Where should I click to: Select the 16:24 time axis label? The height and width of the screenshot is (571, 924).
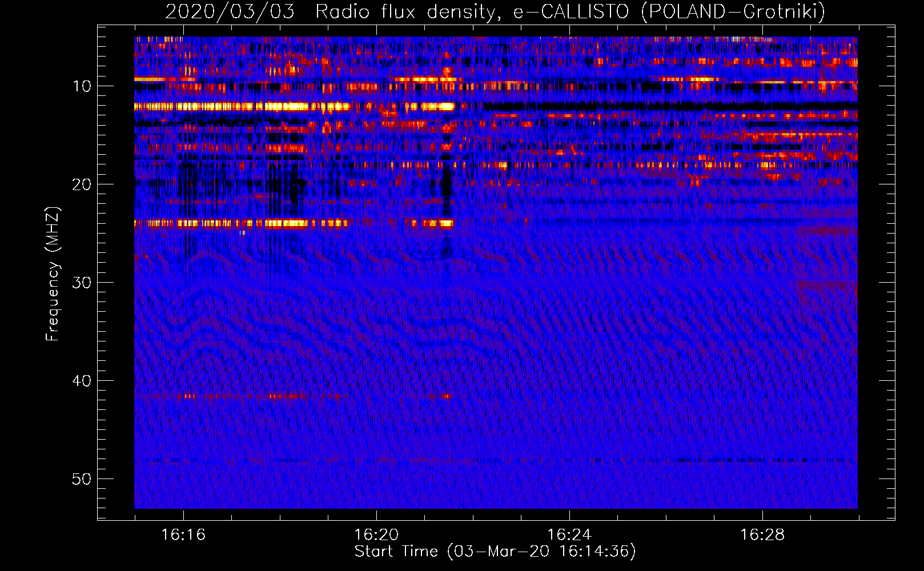pos(569,535)
